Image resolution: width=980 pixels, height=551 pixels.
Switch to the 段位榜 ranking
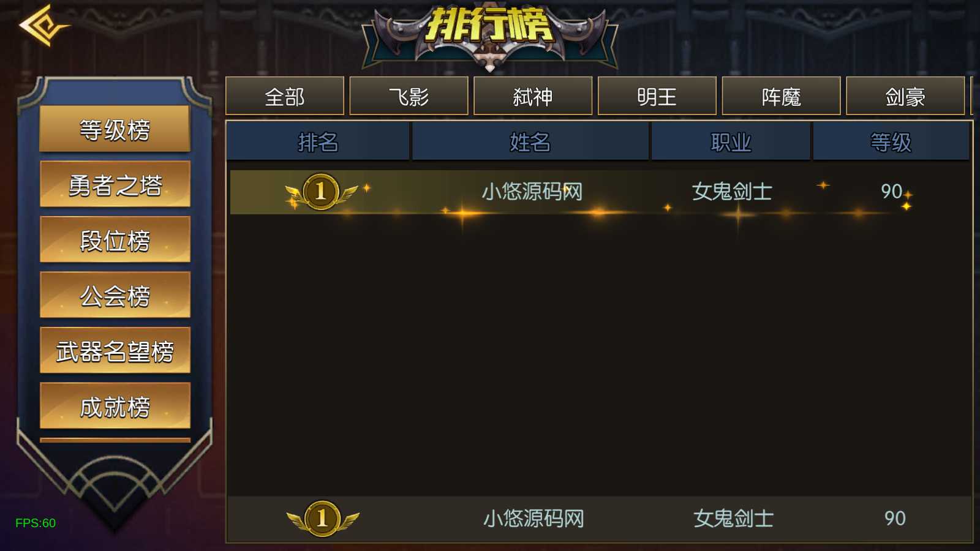[x=115, y=239]
